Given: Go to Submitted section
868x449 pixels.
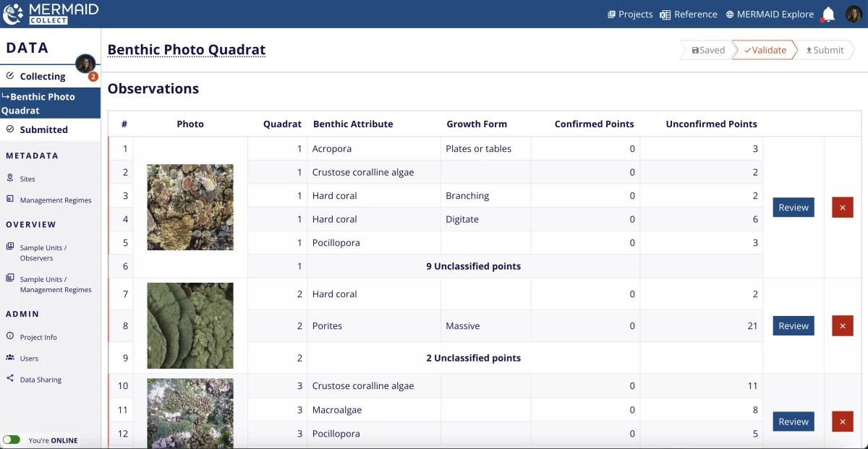Looking at the screenshot, I should (43, 129).
